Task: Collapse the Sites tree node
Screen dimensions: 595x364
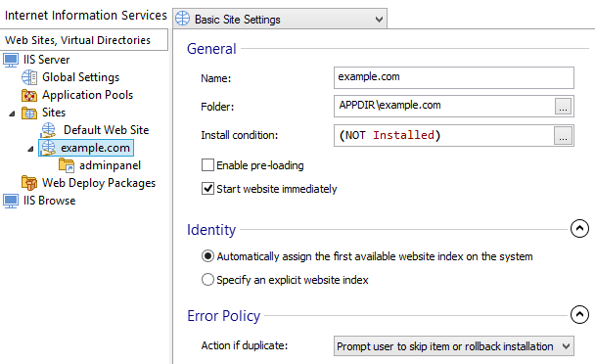Action: (x=12, y=114)
